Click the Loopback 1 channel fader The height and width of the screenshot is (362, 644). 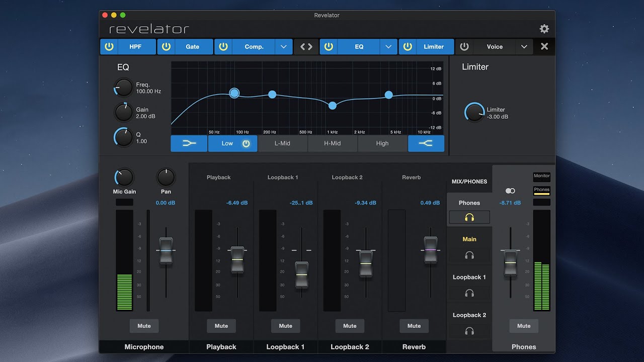click(301, 275)
